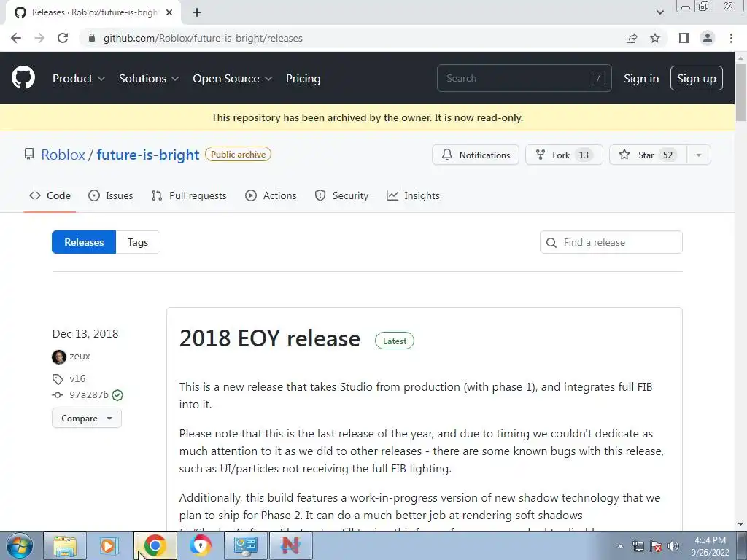Open media player from taskbar
This screenshot has width=747, height=560.
pos(109,545)
